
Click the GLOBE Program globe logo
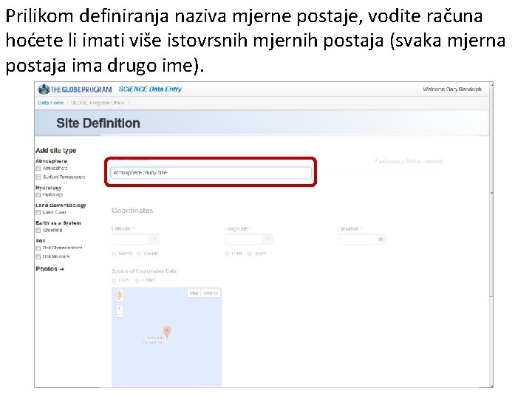(x=44, y=89)
